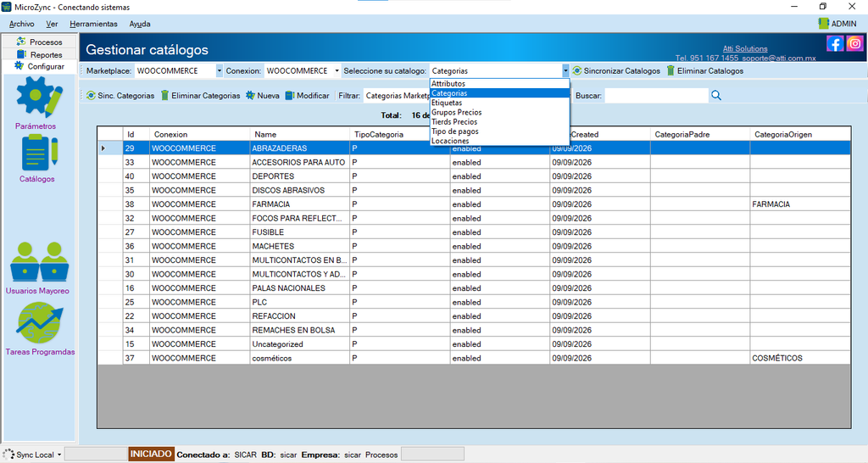Viewport: 868px width, 463px height.
Task: Sort by TipoCategoria column header
Action: (x=400, y=134)
